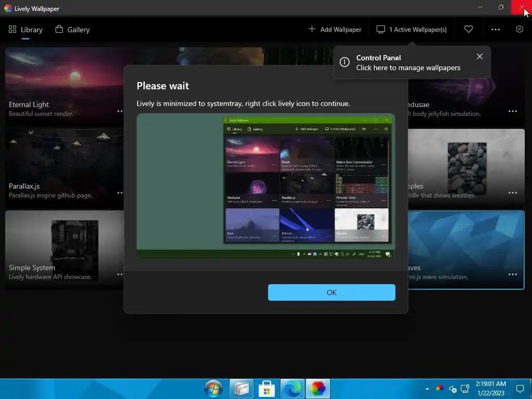This screenshot has height=399, width=532.
Task: Open File Explorer from taskbar
Action: 241,389
